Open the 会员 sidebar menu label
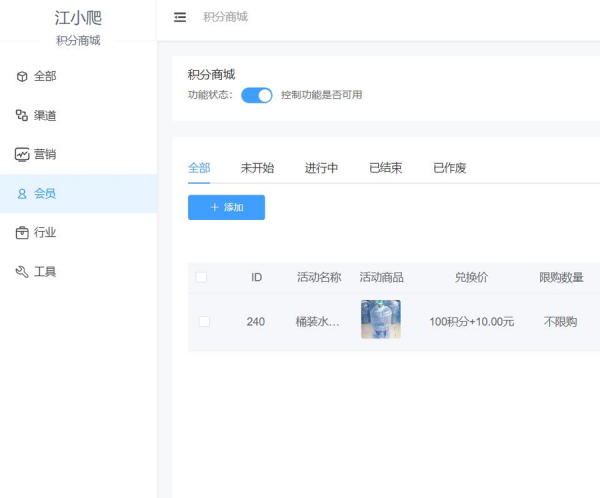Image resolution: width=600 pixels, height=498 pixels. 45,194
